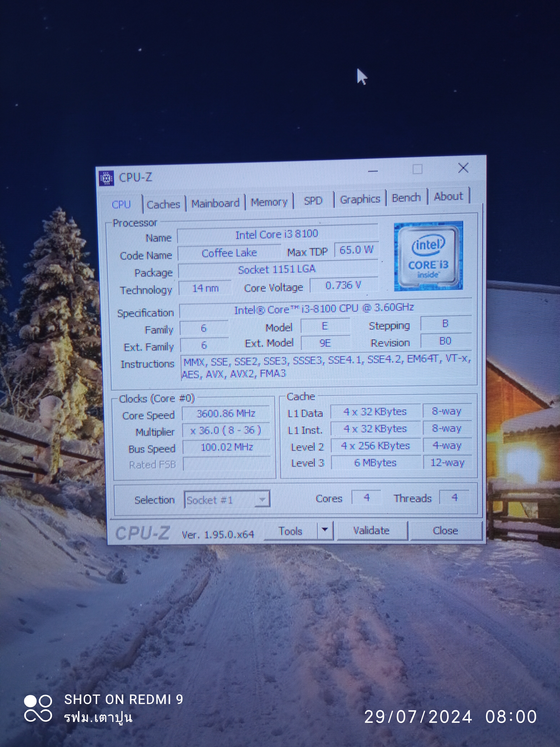Click the CPU-Z title bar app icon
This screenshot has height=747, width=560.
click(106, 178)
